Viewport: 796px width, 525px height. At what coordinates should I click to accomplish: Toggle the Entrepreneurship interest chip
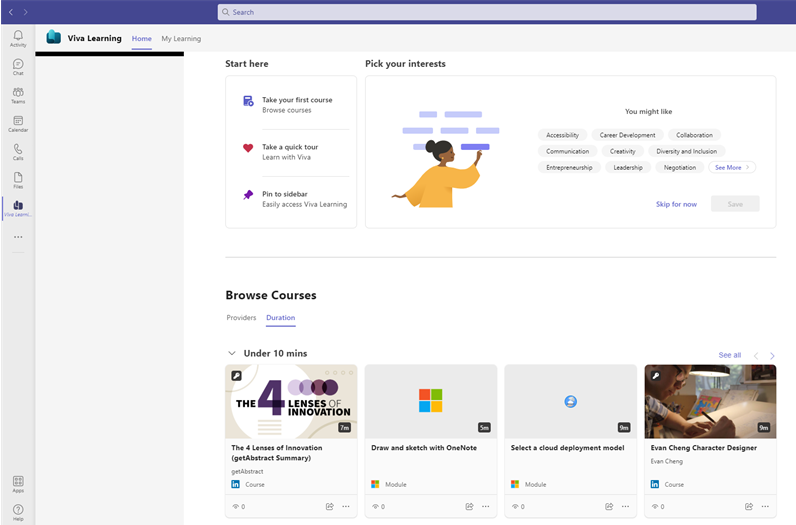tap(569, 168)
